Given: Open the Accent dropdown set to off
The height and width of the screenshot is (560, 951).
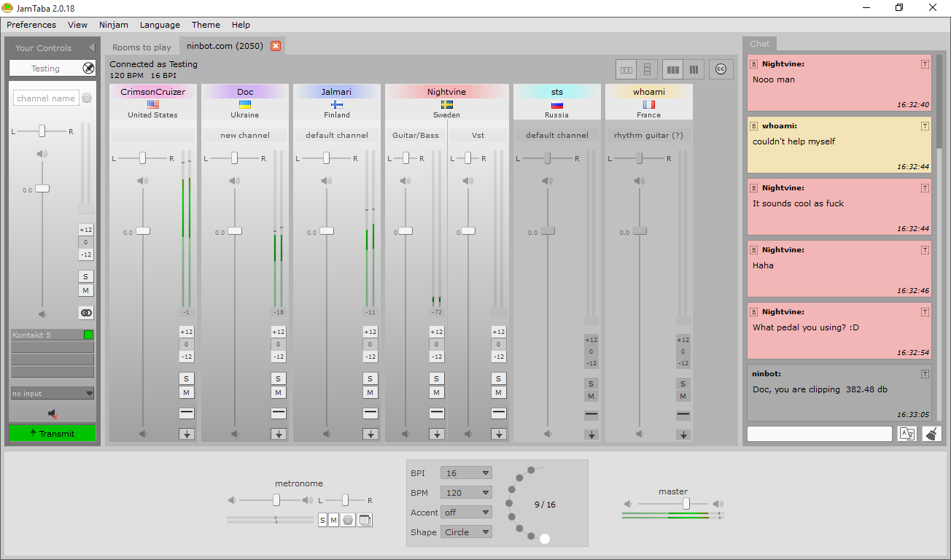Looking at the screenshot, I should click(x=466, y=513).
